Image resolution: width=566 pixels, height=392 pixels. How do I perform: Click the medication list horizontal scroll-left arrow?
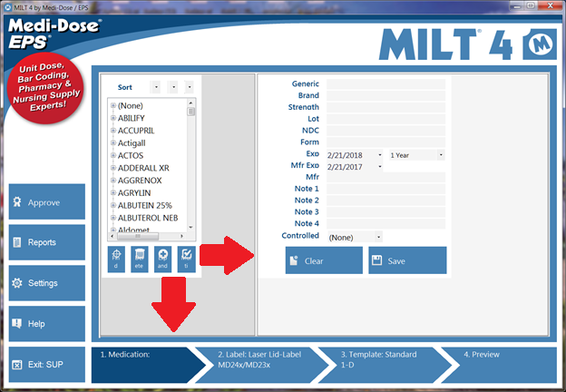point(112,236)
